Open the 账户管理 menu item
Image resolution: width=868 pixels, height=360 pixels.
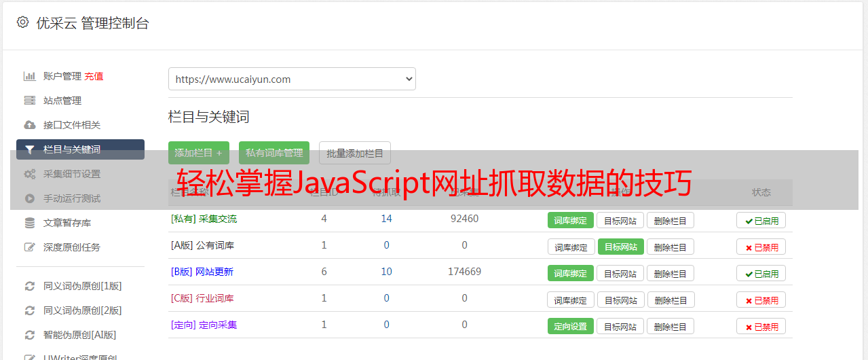[62, 76]
